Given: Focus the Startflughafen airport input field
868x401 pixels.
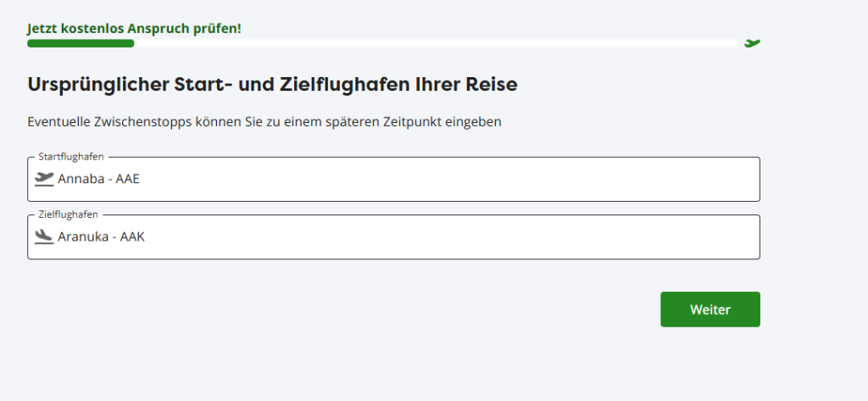Looking at the screenshot, I should tap(424, 179).
